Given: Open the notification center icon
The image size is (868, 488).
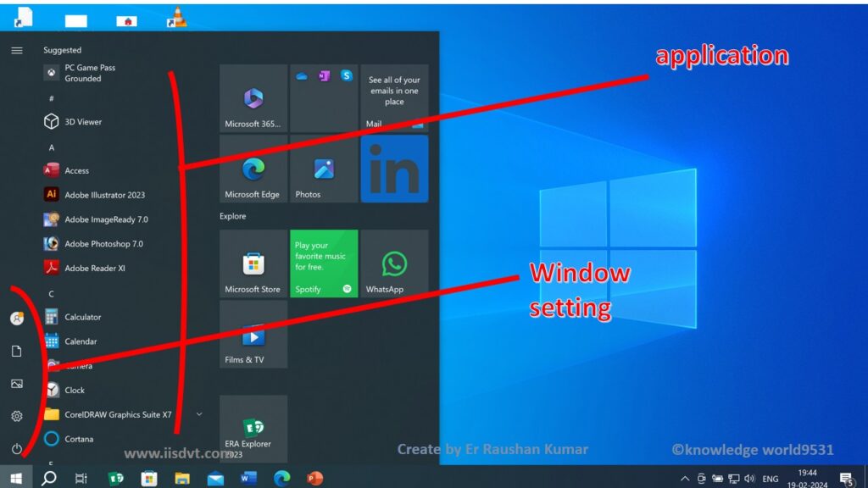Looking at the screenshot, I should 845,479.
